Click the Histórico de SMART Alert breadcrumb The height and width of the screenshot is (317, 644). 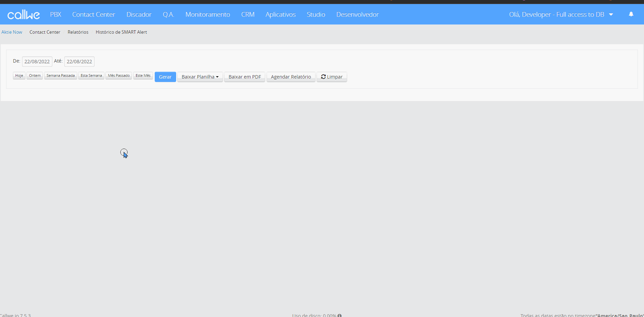(x=121, y=32)
